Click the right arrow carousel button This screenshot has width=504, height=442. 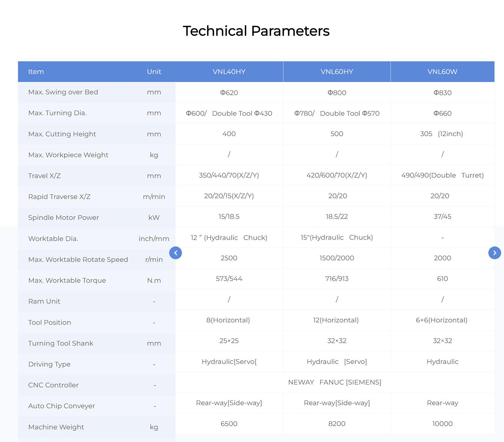[495, 253]
